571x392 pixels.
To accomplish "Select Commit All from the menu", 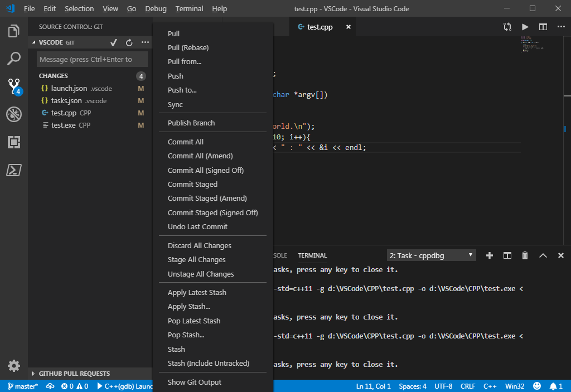I will coord(185,142).
